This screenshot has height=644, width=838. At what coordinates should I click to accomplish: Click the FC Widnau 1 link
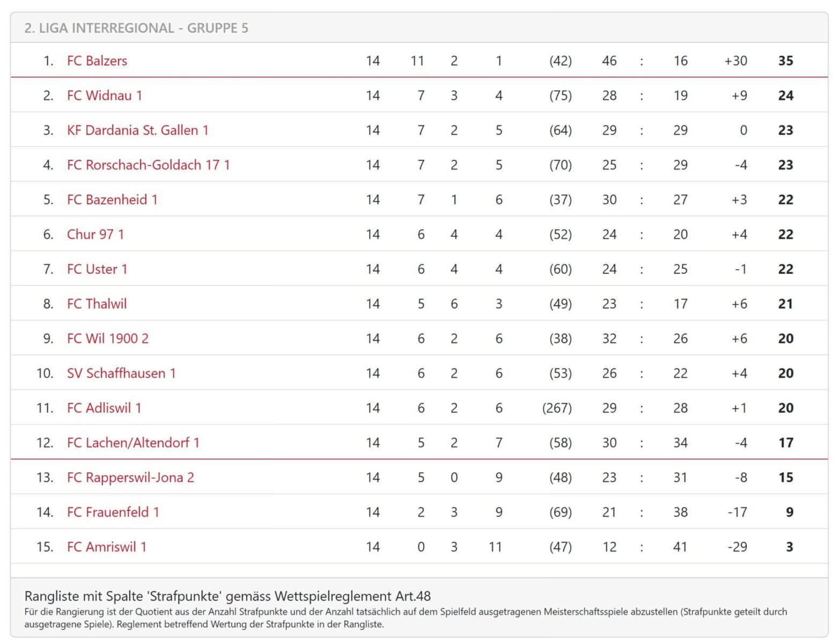(105, 96)
